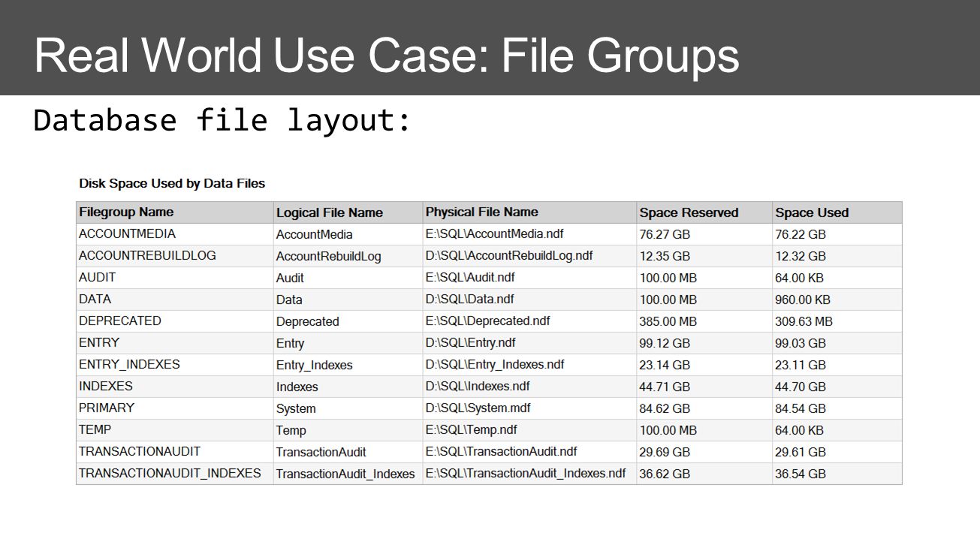Click the 385.00 MB space reserved value

[x=668, y=322]
